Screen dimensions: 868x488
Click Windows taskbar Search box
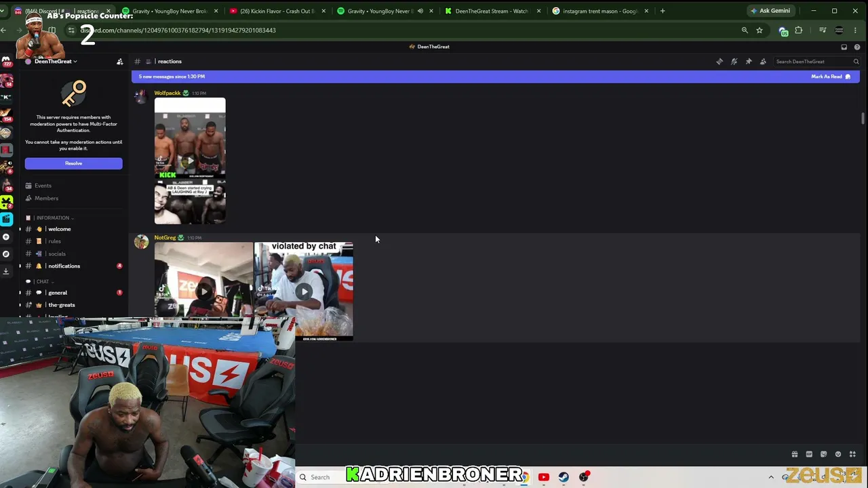321,477
